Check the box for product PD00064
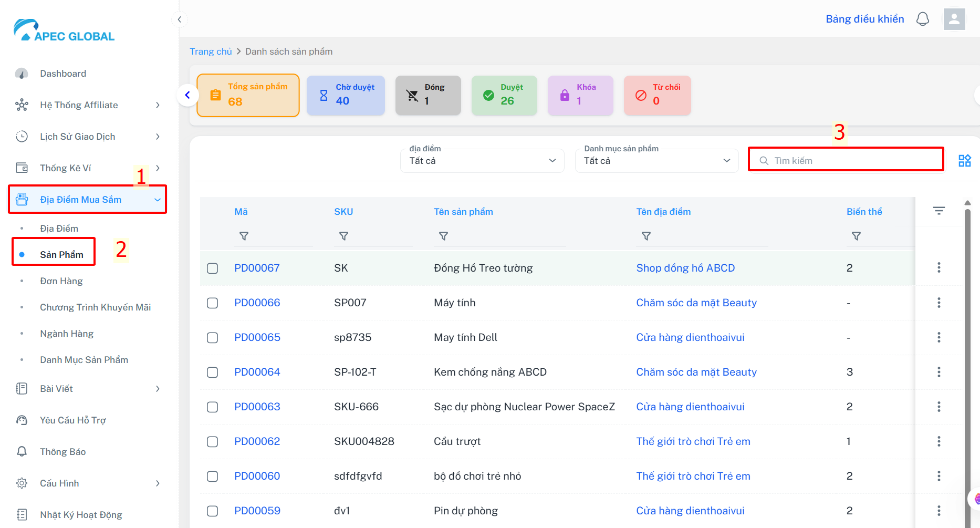 pyautogui.click(x=213, y=372)
